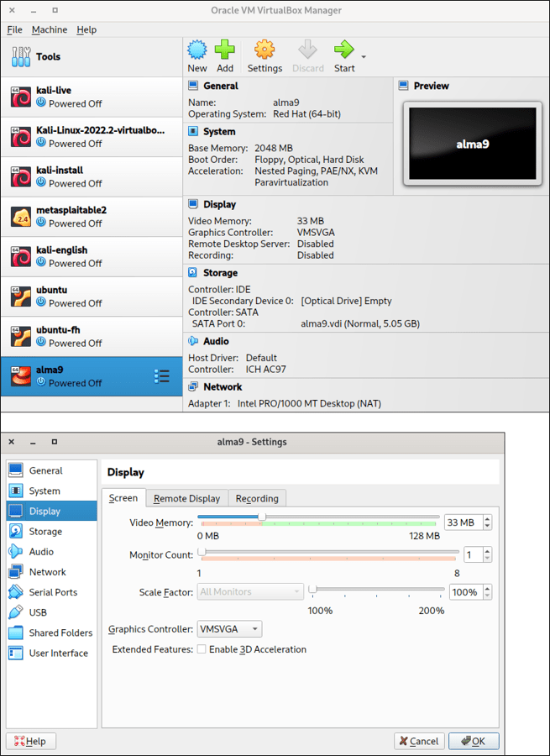The width and height of the screenshot is (550, 756).
Task: Open Network category in Settings dialog
Action: (x=51, y=572)
